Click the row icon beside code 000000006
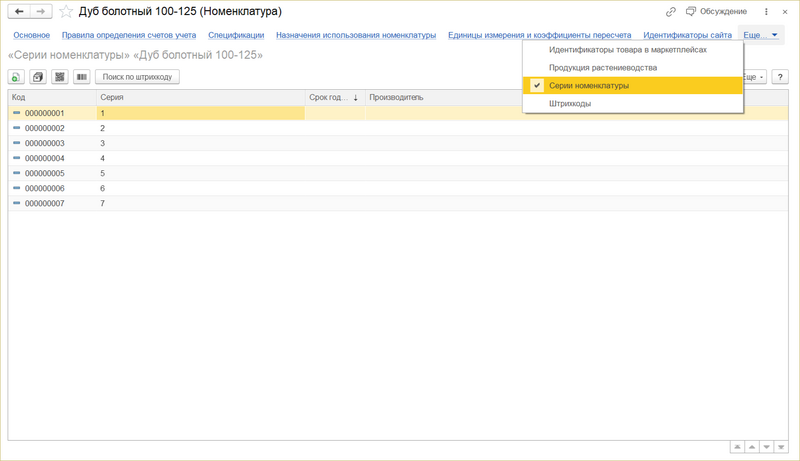 tap(16, 188)
